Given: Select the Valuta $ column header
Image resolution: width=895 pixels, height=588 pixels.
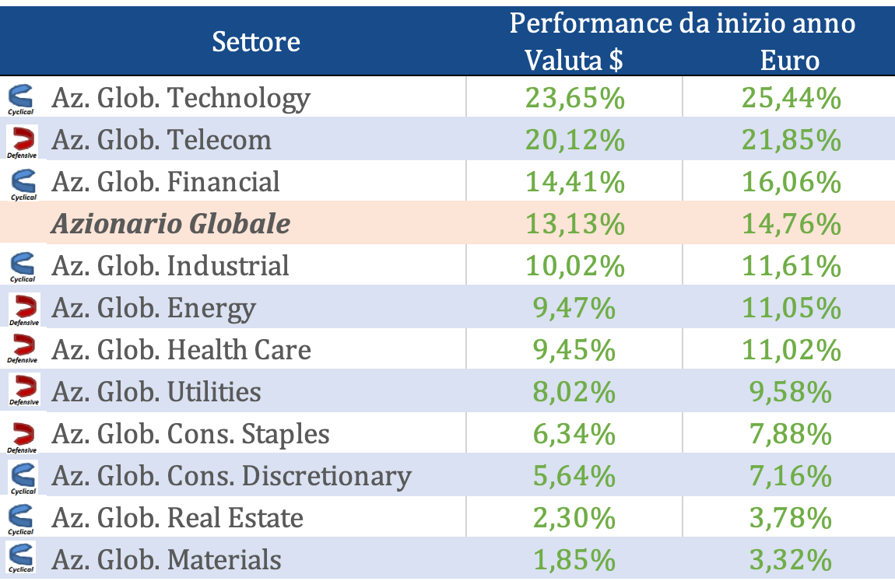Looking at the screenshot, I should [x=574, y=61].
